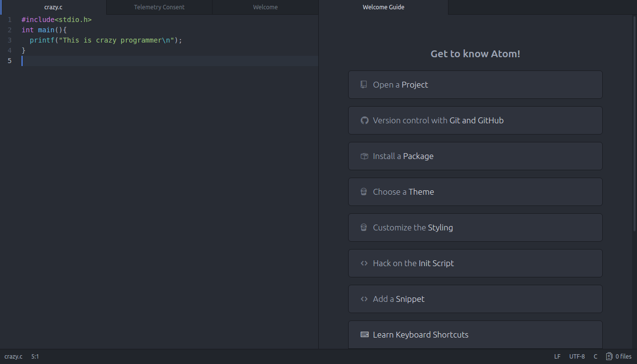
Task: Open grammar selector labeled C
Action: pyautogui.click(x=595, y=357)
